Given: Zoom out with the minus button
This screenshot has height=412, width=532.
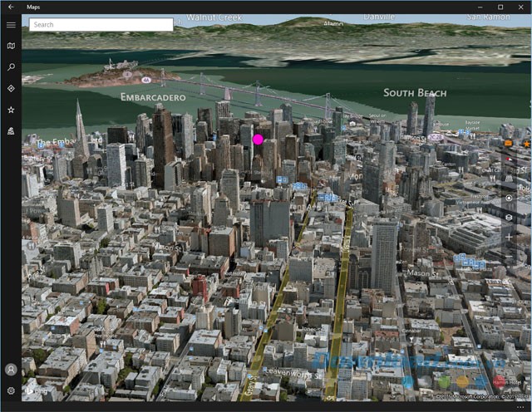Looking at the screenshot, I should coord(509,256).
